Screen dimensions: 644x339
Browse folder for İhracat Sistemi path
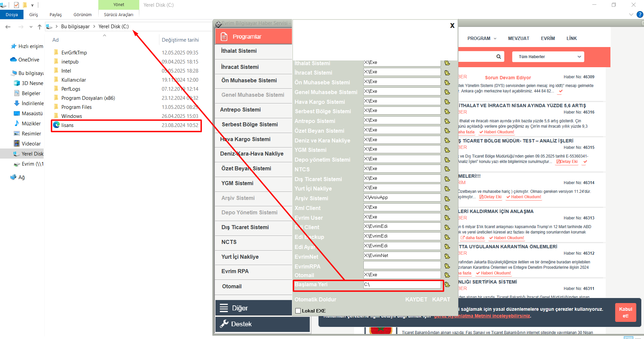(447, 73)
